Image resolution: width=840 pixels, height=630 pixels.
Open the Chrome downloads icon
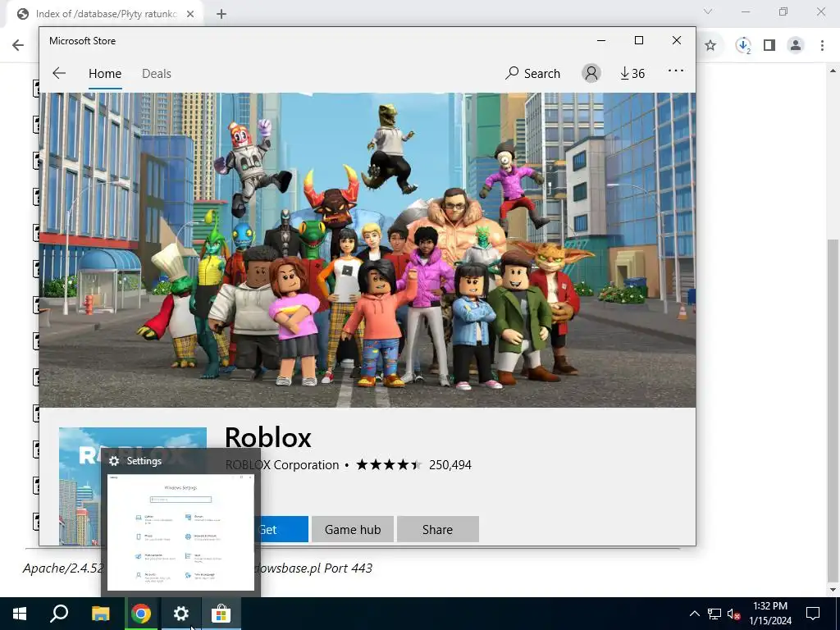tap(743, 46)
